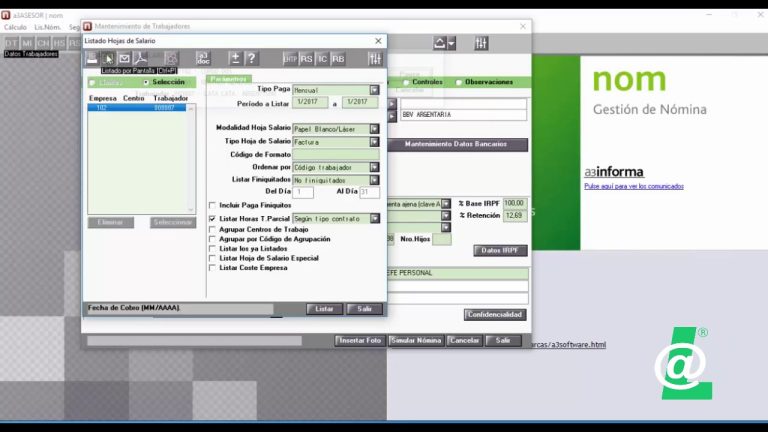Check Agrupar Centros de Trabajo option
768x432 pixels.
212,229
